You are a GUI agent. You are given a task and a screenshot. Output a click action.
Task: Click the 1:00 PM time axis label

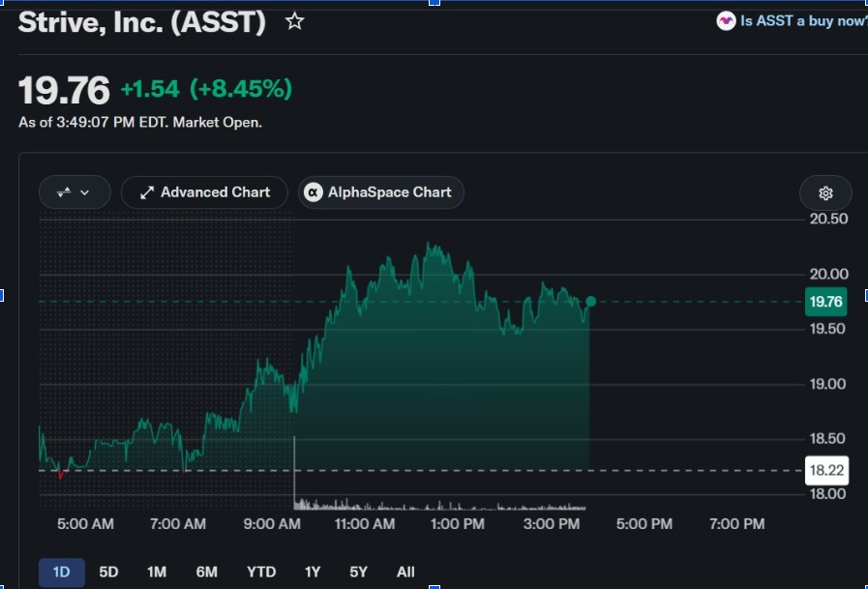click(458, 524)
